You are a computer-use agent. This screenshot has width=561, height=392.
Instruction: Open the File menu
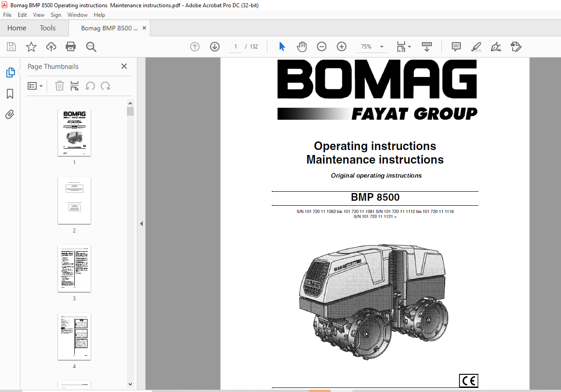[x=7, y=15]
